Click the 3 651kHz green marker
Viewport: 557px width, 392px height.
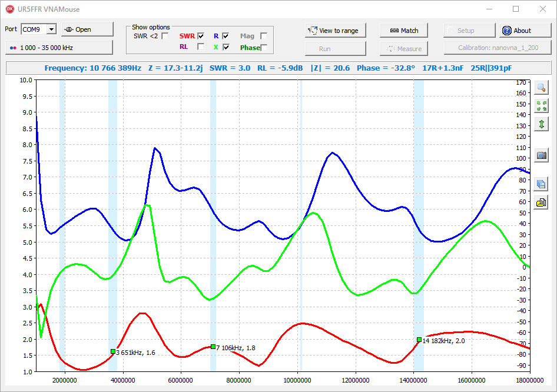(113, 351)
